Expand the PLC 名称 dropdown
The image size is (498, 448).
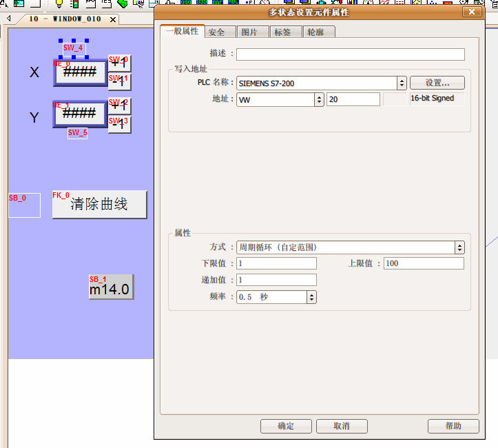point(402,83)
